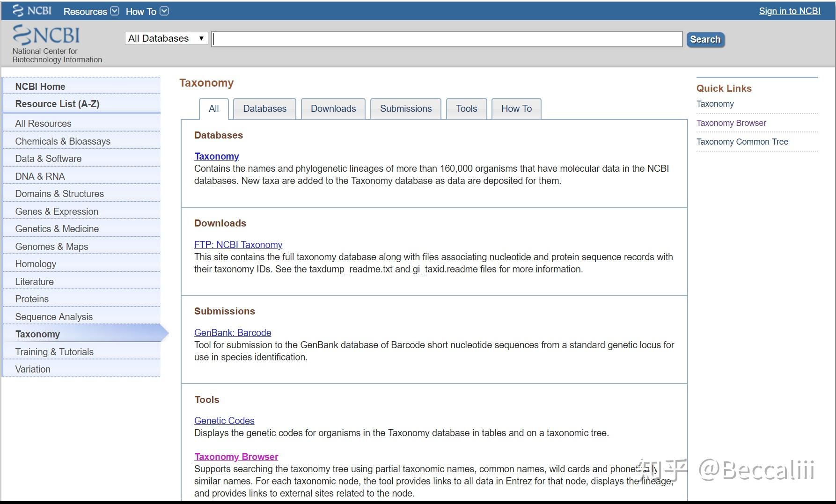Click the Search button
The image size is (836, 504).
point(704,39)
